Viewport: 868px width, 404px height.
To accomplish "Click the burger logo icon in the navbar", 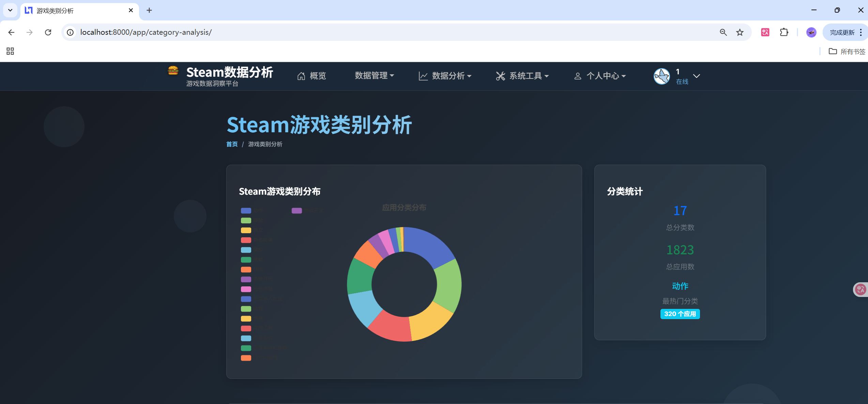I will tap(173, 71).
